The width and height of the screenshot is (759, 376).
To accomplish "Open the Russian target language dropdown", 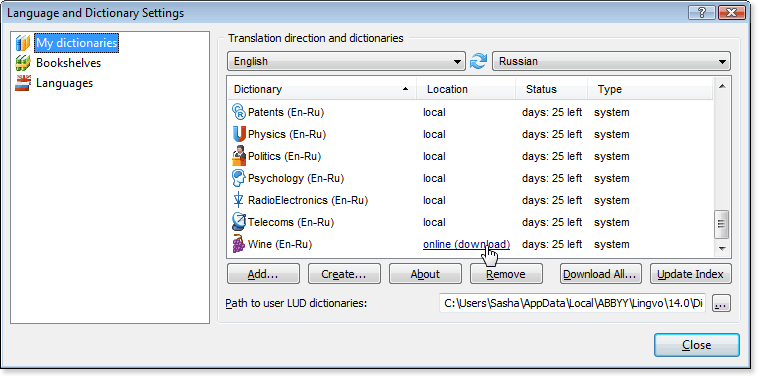I will click(611, 61).
